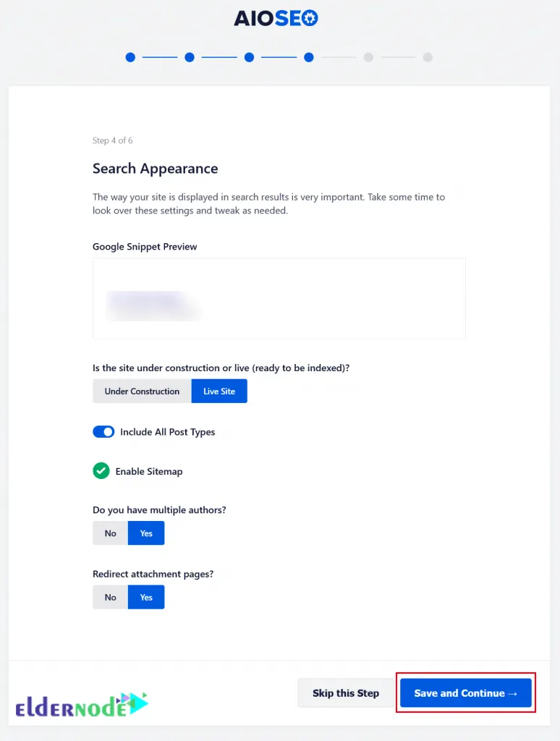Click the final step progress dot

pos(428,57)
